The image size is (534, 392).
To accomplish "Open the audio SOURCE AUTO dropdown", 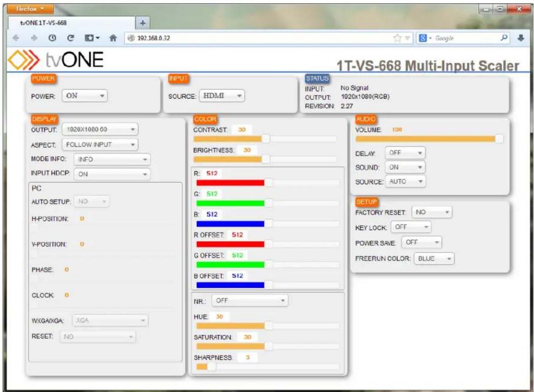I will coord(405,182).
